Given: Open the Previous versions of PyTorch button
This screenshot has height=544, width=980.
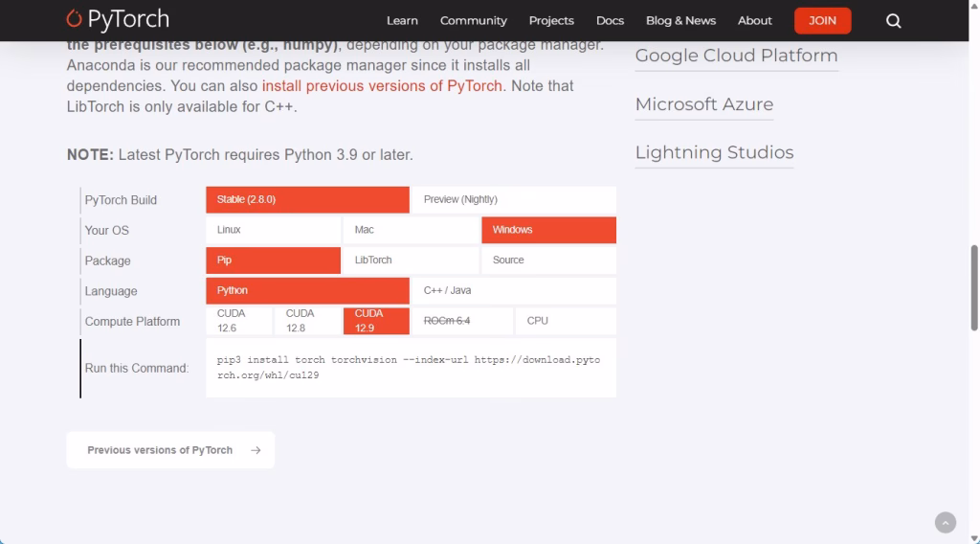Looking at the screenshot, I should click(x=170, y=450).
